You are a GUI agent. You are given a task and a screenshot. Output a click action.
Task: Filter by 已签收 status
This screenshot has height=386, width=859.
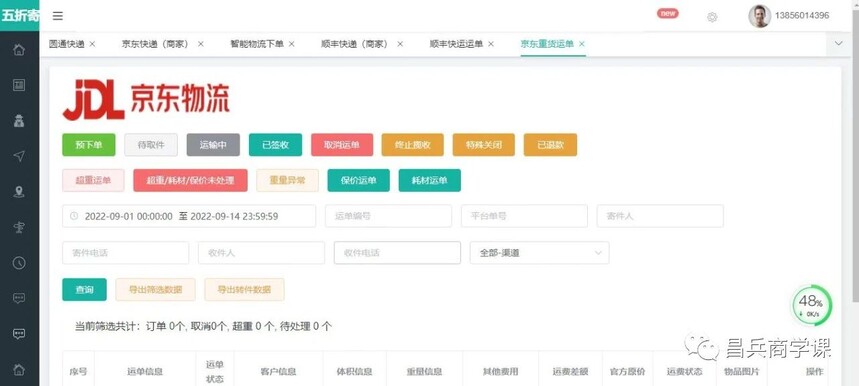276,145
